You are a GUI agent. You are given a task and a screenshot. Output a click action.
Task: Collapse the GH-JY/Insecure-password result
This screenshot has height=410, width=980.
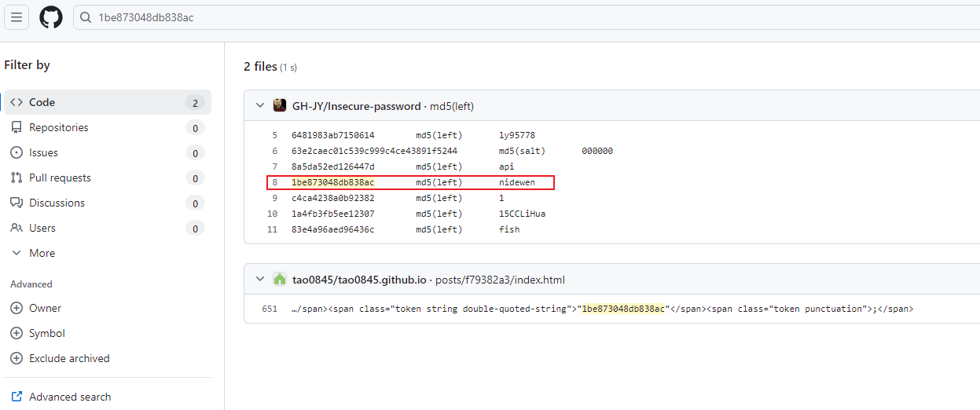tap(260, 106)
